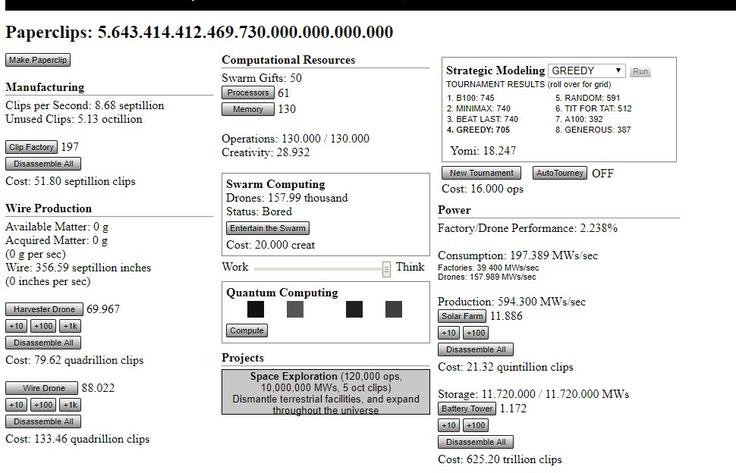736x473 pixels.
Task: Add 10 Wire Drones
Action: 16,405
